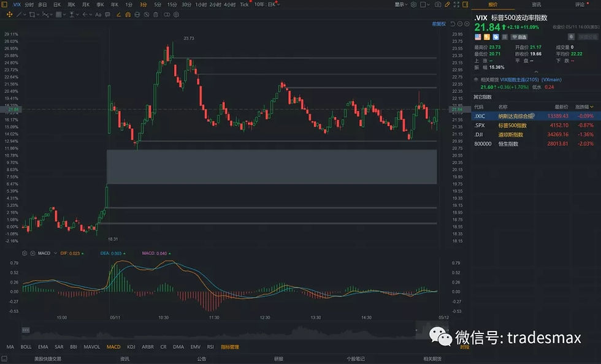
Task: Click the timeline navigator handle
Action: tap(26, 330)
